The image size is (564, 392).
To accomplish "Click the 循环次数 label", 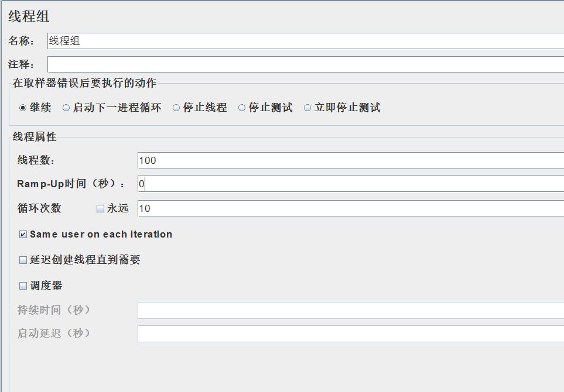I will point(39,208).
